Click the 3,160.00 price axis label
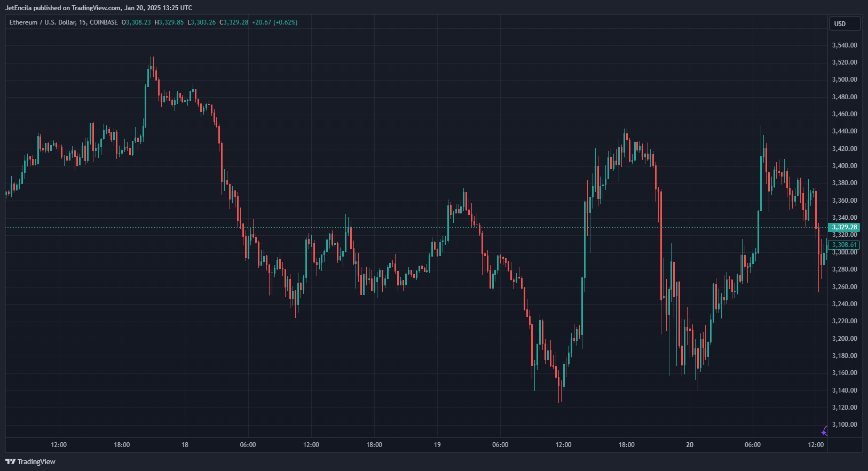 [x=845, y=373]
